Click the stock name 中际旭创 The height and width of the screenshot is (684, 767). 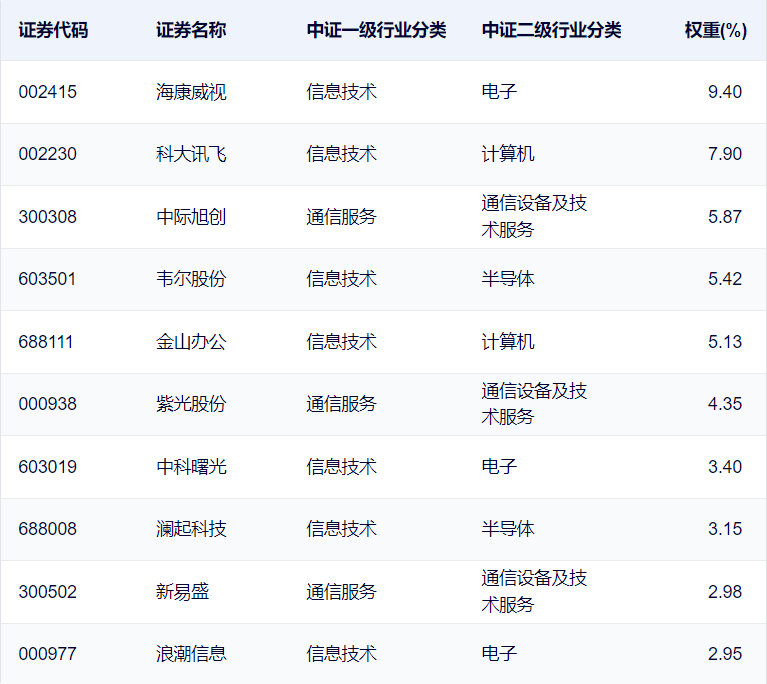coord(191,217)
